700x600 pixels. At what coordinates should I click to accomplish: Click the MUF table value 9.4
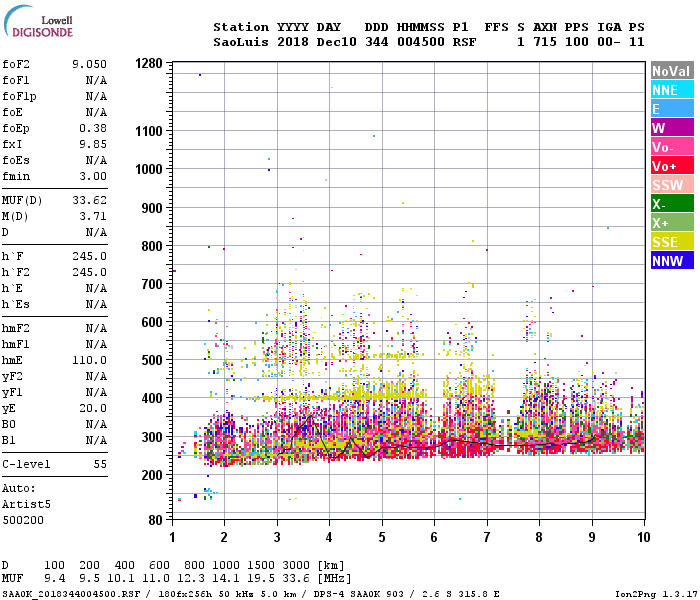tap(54, 578)
